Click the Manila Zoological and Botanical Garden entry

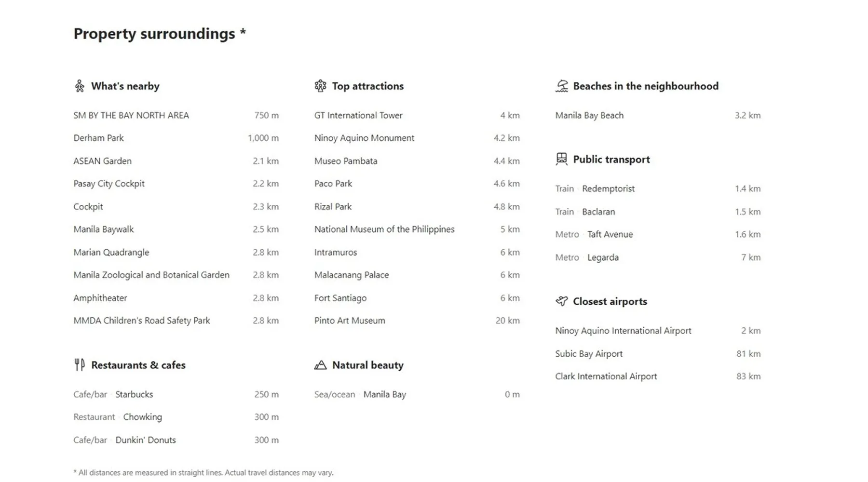(151, 275)
